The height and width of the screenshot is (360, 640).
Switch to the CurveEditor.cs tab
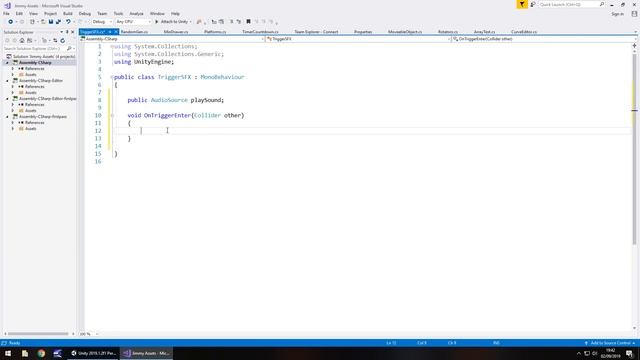524,31
